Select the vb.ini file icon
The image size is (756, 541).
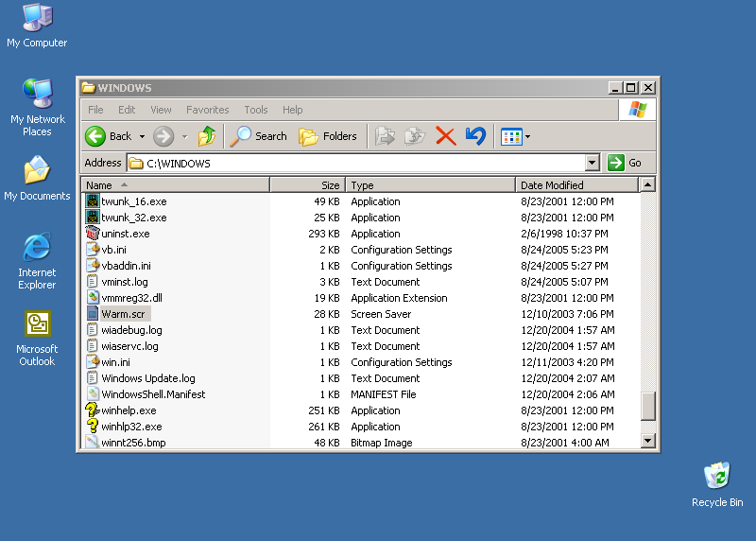92,250
